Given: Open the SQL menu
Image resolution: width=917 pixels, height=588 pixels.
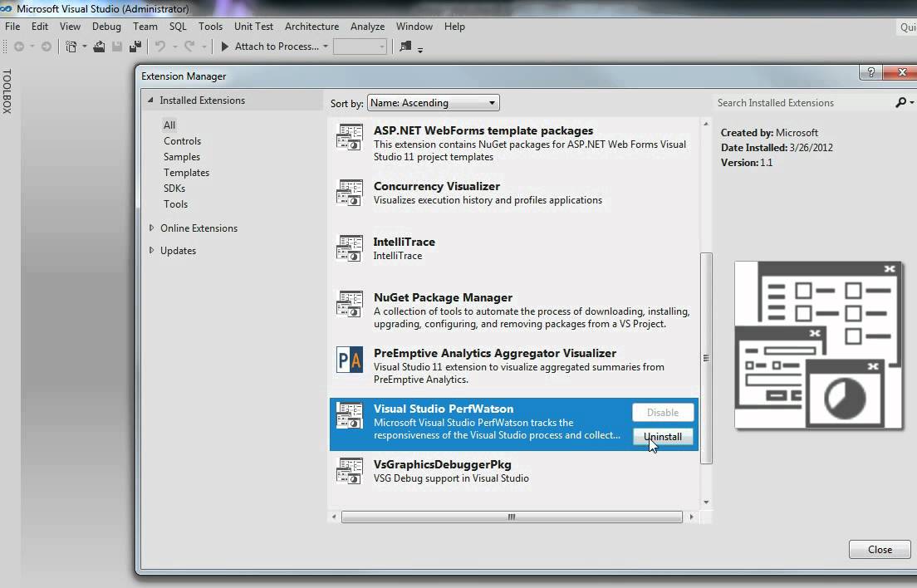Looking at the screenshot, I should coord(178,27).
